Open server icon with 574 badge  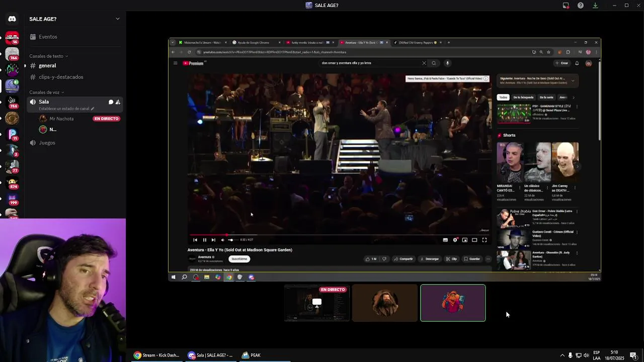tap(12, 183)
